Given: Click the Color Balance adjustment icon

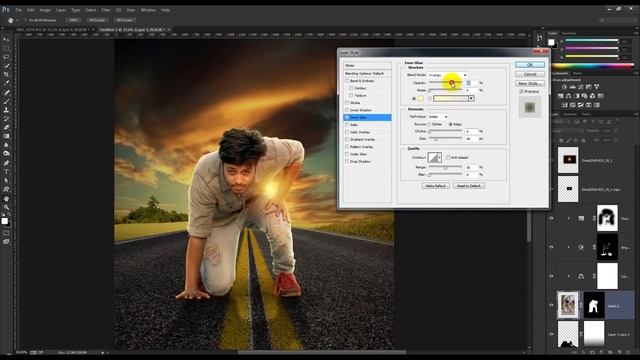Looking at the screenshot, I should 568,96.
